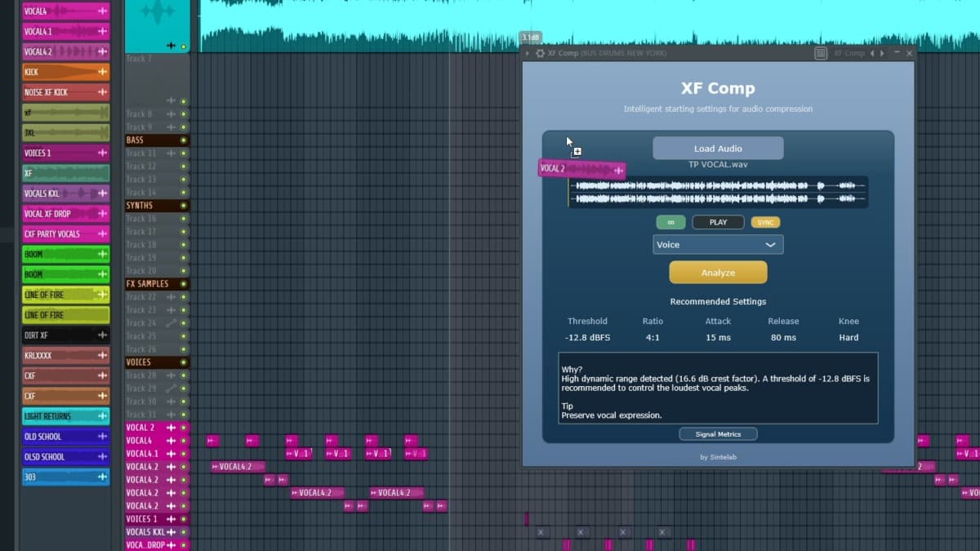
Task: Toggle mute LED on VOCAL4.1 track
Action: point(184,454)
